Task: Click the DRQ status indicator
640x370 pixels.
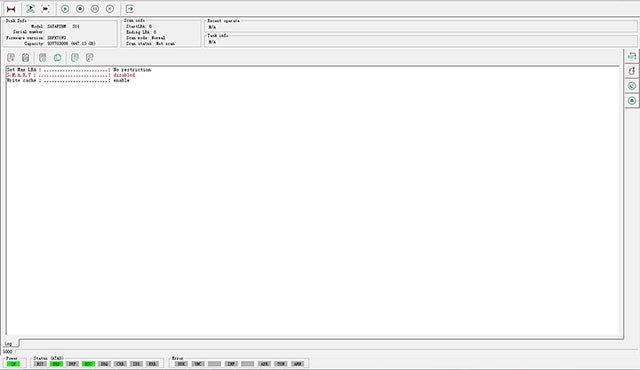Action: (x=104, y=363)
